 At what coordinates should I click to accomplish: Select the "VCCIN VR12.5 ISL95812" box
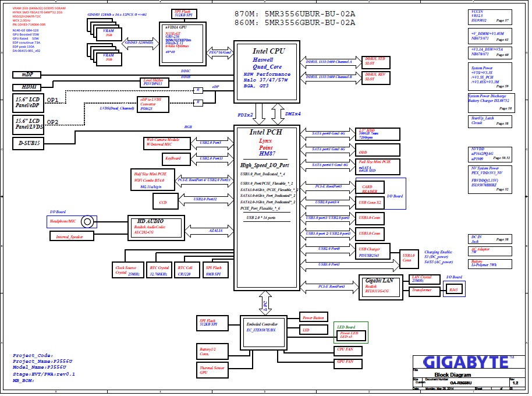pos(490,17)
